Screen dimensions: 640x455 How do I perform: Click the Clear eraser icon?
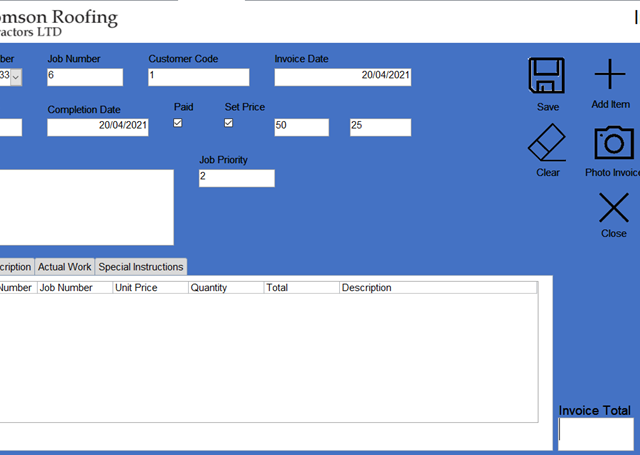pyautogui.click(x=547, y=143)
